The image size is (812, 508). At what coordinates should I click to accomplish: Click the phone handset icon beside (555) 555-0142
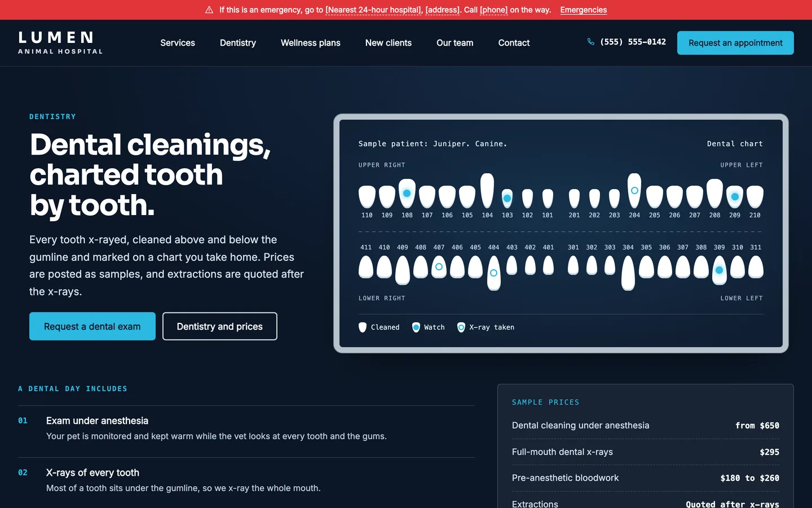(591, 42)
